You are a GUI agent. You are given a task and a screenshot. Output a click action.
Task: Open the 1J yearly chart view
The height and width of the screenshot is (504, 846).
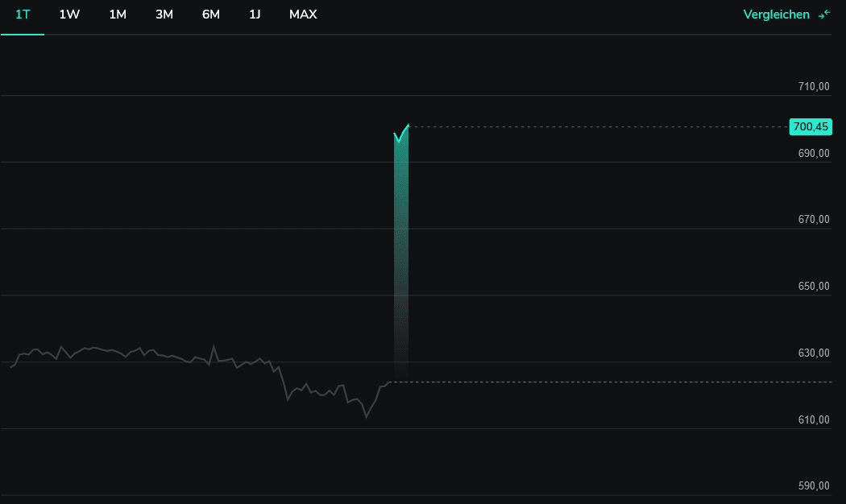tap(255, 14)
